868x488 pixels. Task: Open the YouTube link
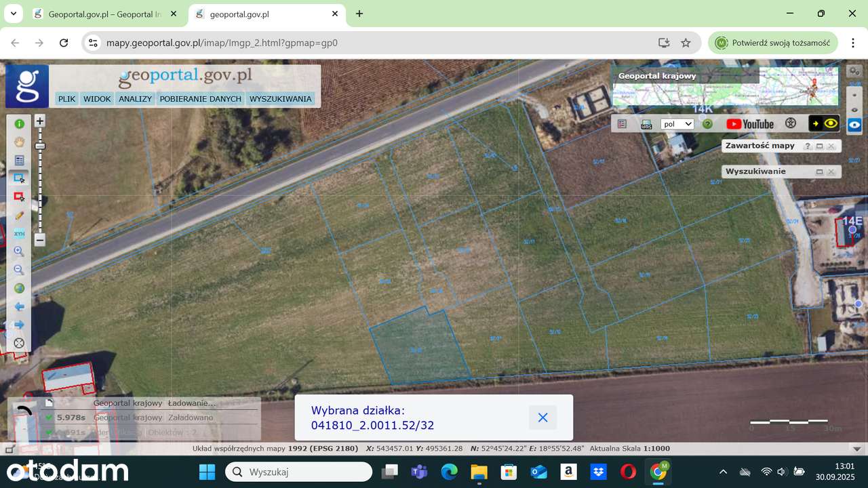pos(750,124)
